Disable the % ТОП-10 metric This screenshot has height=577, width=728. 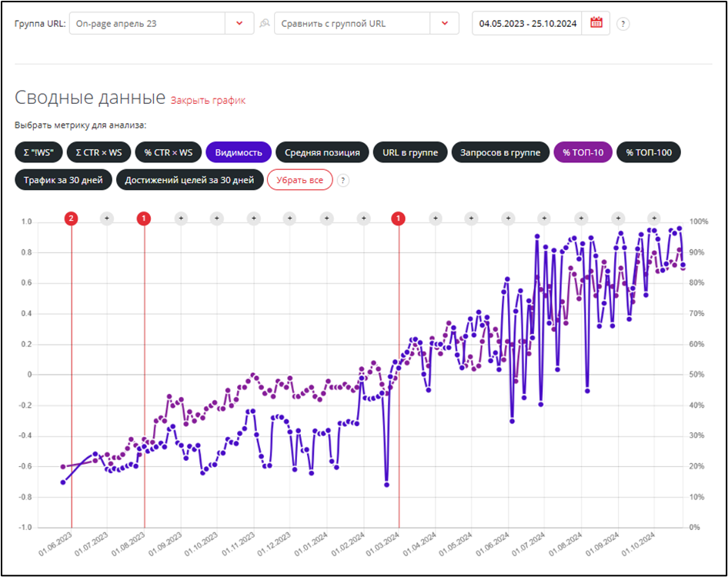[583, 152]
